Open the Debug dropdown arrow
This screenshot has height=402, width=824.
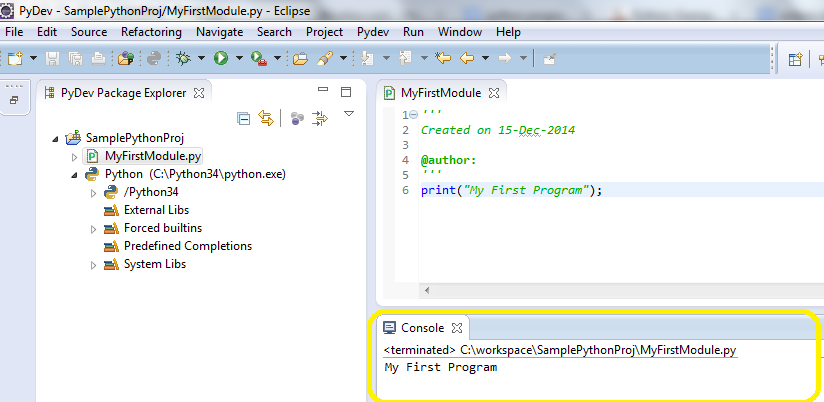pyautogui.click(x=201, y=58)
